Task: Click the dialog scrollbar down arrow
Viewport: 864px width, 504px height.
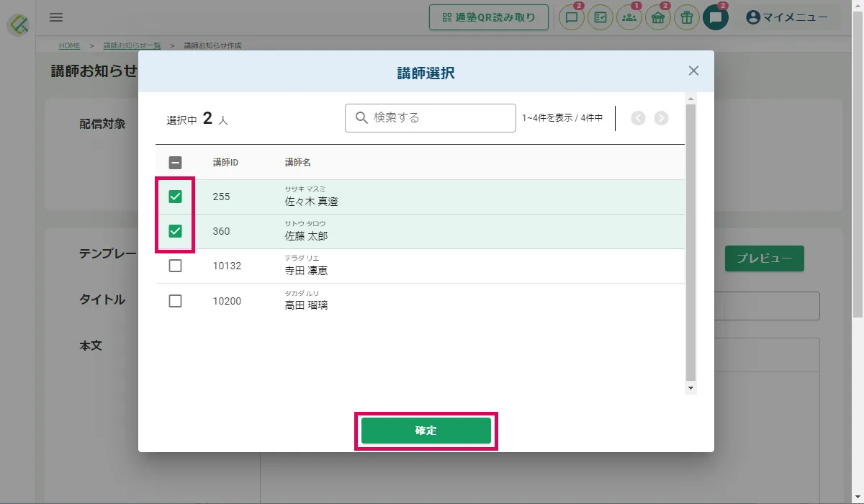Action: [691, 388]
